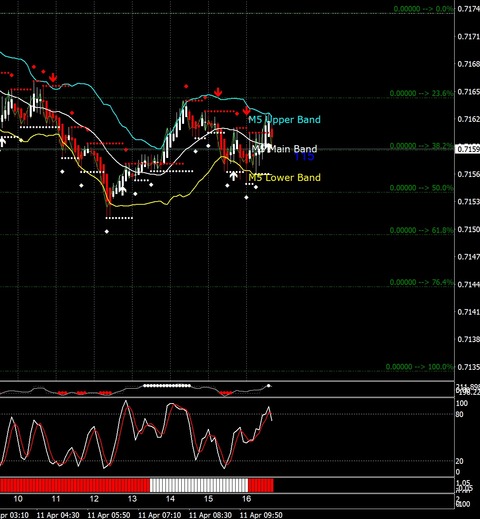Click the red down arrow above the 04:30 candles
Viewport: 480px width, 519px height.
click(53, 77)
